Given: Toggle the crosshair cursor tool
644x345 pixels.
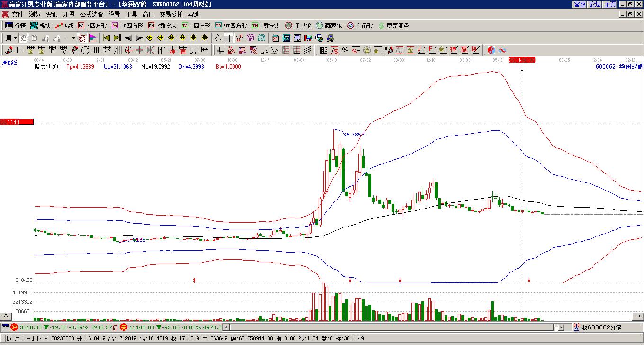Looking at the screenshot, I should tap(229, 38).
